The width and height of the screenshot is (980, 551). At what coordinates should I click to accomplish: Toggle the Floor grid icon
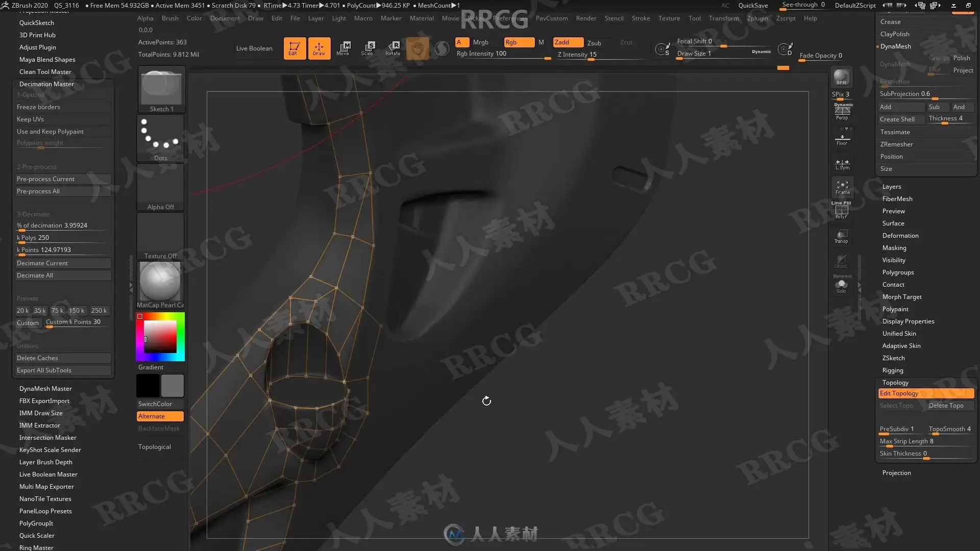click(842, 139)
